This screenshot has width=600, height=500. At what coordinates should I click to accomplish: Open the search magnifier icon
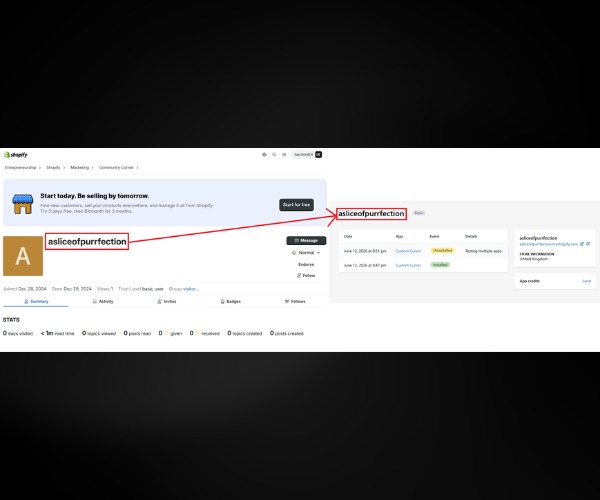tap(274, 155)
